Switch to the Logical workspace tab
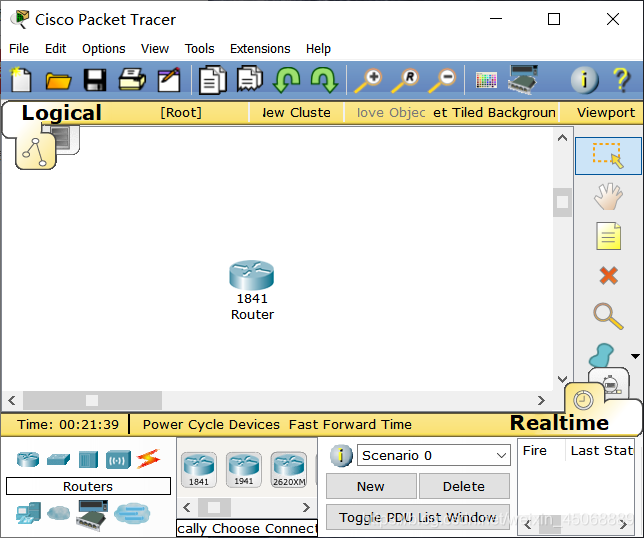 click(x=62, y=113)
